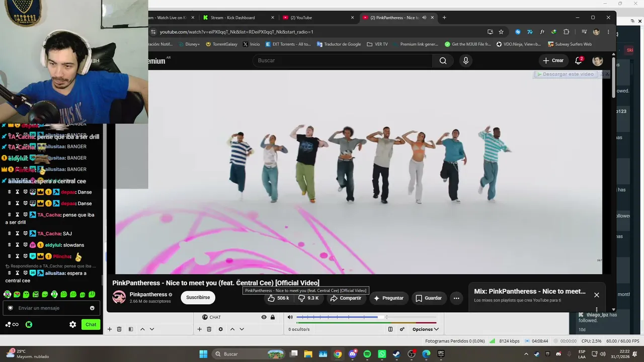This screenshot has width=644, height=362.
Task: Toggle the CHAT source lock
Action: click(273, 317)
